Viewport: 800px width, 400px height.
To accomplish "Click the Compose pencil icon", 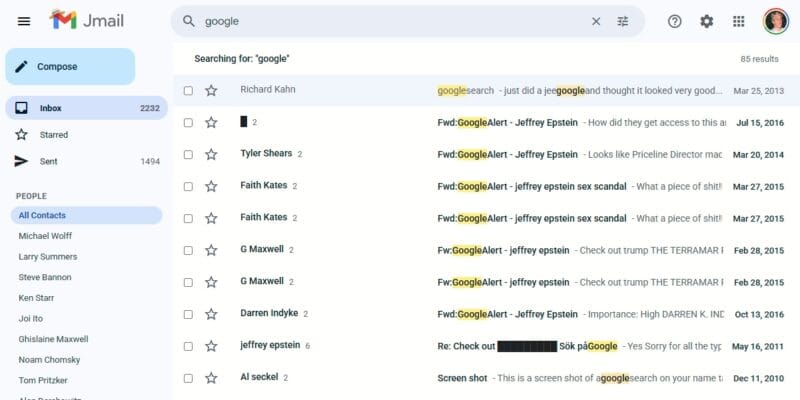I will click(x=21, y=66).
